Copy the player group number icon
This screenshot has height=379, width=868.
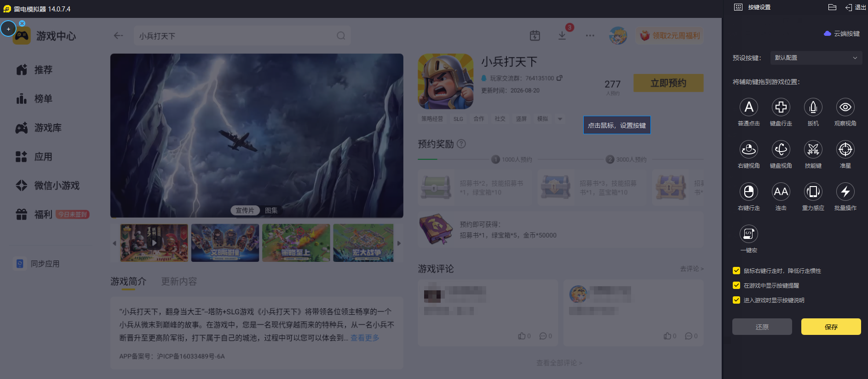point(559,78)
